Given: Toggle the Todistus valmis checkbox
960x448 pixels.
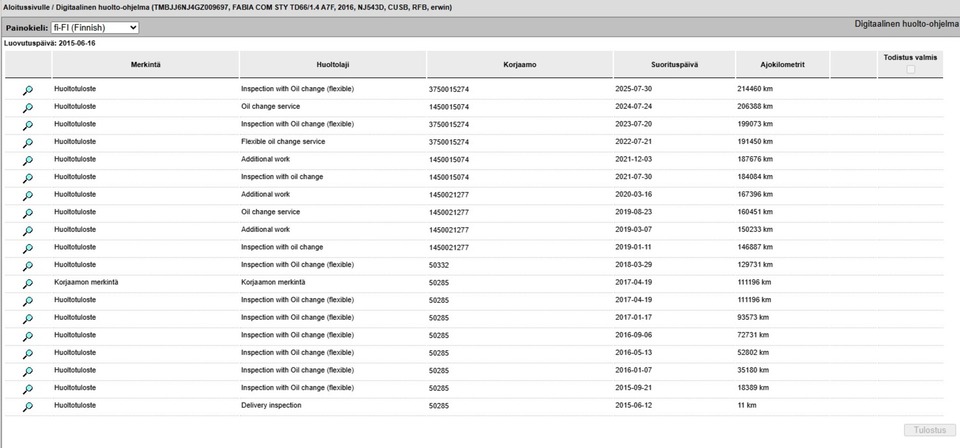Looking at the screenshot, I should [x=910, y=69].
